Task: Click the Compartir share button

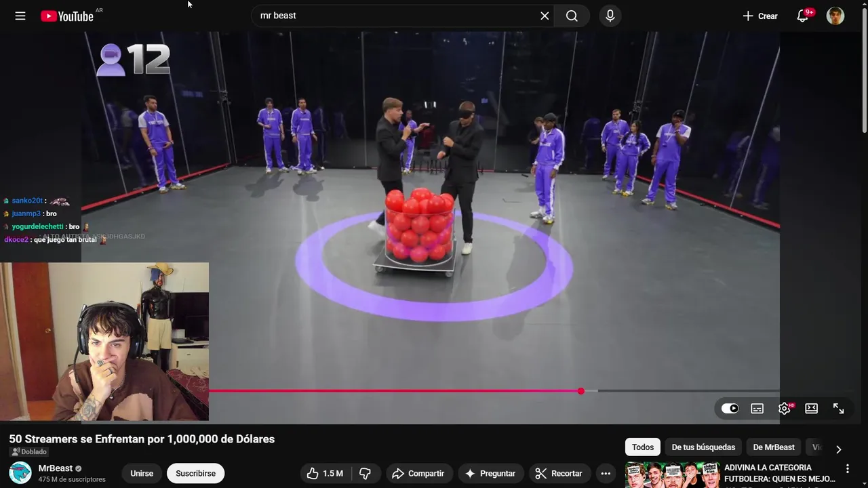Action: pos(418,473)
